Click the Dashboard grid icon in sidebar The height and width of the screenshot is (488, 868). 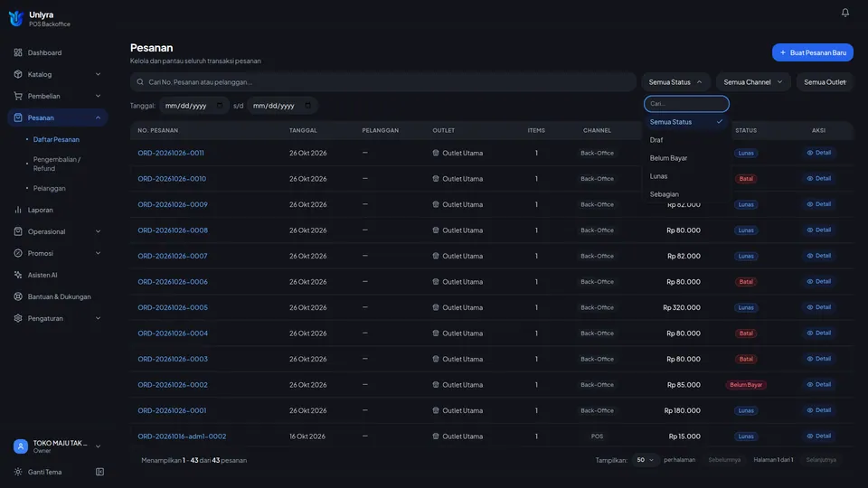[x=18, y=52]
